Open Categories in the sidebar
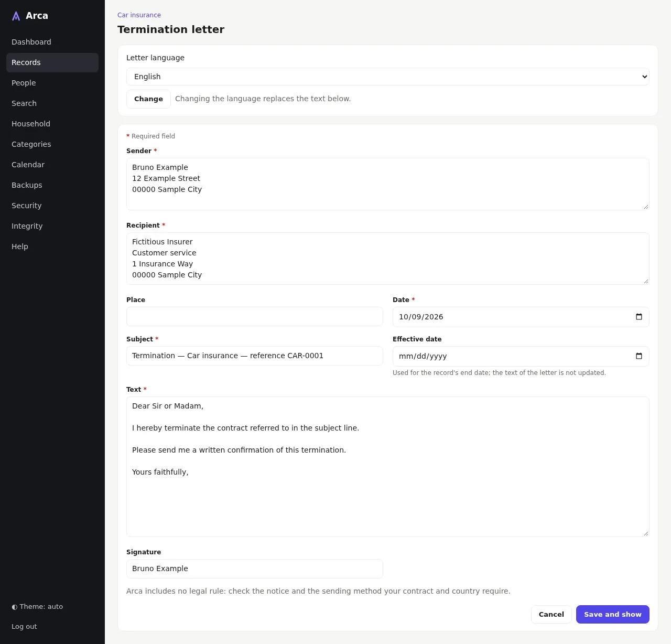 [52, 144]
